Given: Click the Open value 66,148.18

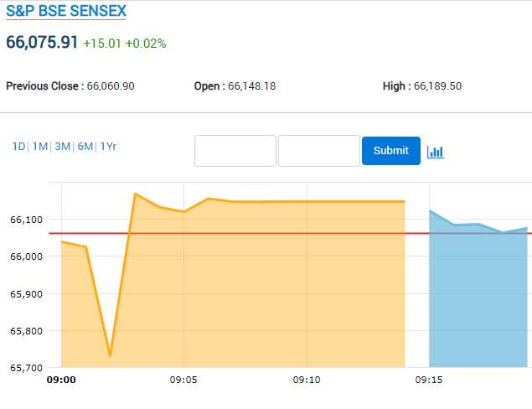Looking at the screenshot, I should (252, 86).
